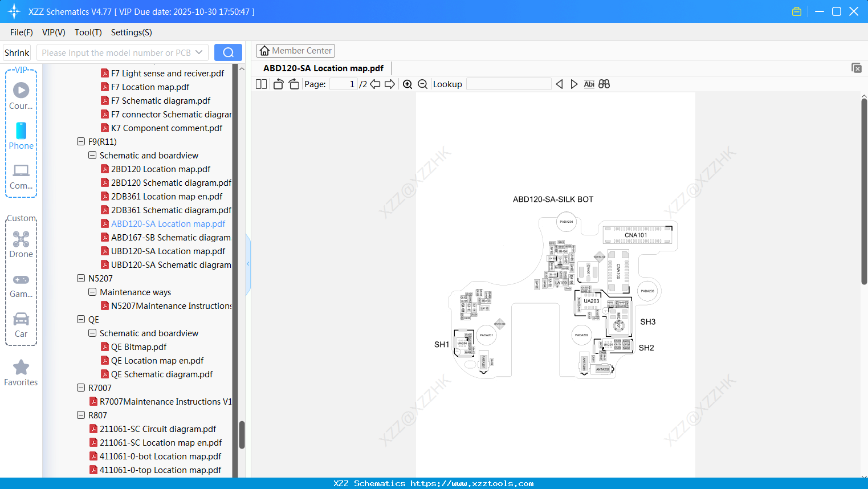Switch to the ABD120-SA Location map.pdf tab

[x=323, y=68]
